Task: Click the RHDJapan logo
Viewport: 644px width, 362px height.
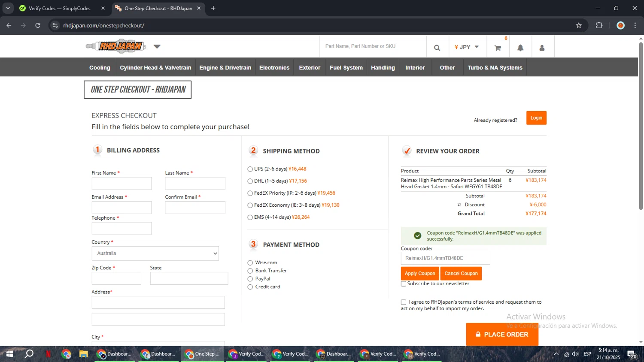Action: pyautogui.click(x=116, y=46)
